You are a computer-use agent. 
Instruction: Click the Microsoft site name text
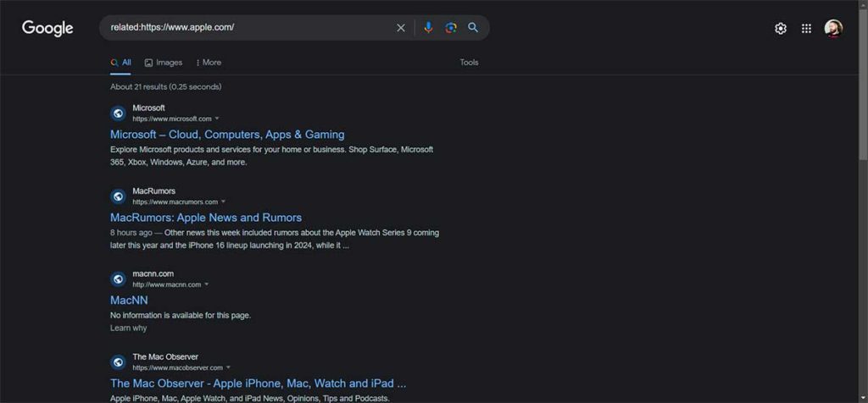coord(149,108)
